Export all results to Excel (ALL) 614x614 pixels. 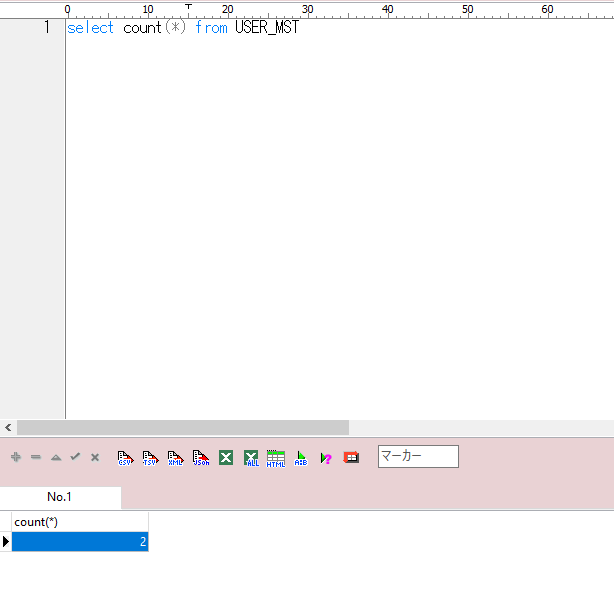(251, 458)
